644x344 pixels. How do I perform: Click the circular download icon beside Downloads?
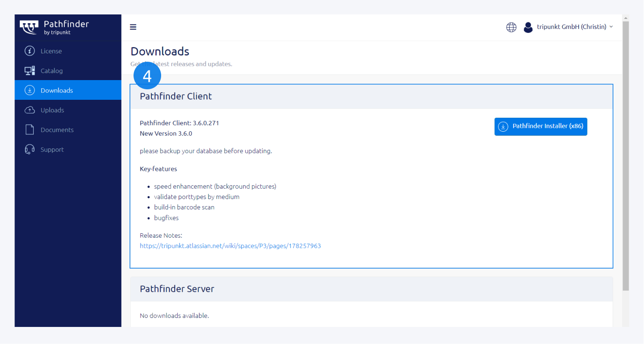[29, 91]
